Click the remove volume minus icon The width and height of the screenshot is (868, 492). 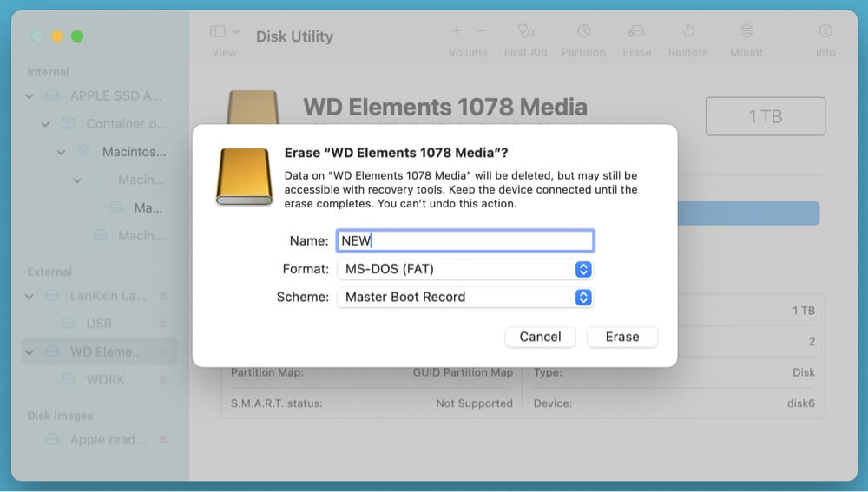click(x=481, y=30)
